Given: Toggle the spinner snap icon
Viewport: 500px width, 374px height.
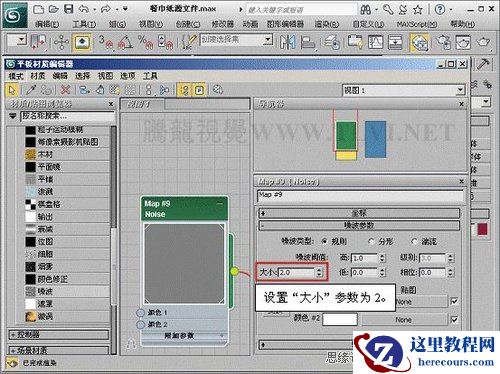Looking at the screenshot, I should pyautogui.click(x=166, y=42).
